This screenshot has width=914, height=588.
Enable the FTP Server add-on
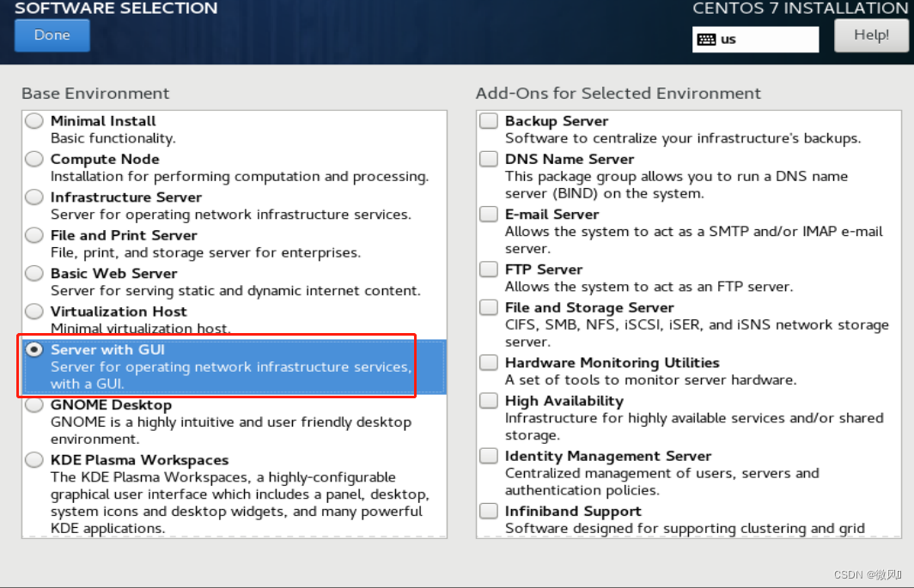[489, 270]
